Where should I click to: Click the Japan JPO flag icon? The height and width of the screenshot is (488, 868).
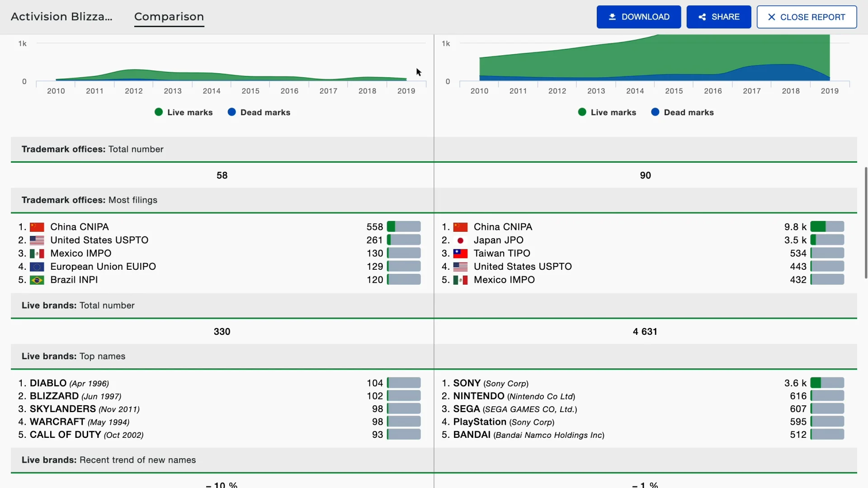coord(461,240)
